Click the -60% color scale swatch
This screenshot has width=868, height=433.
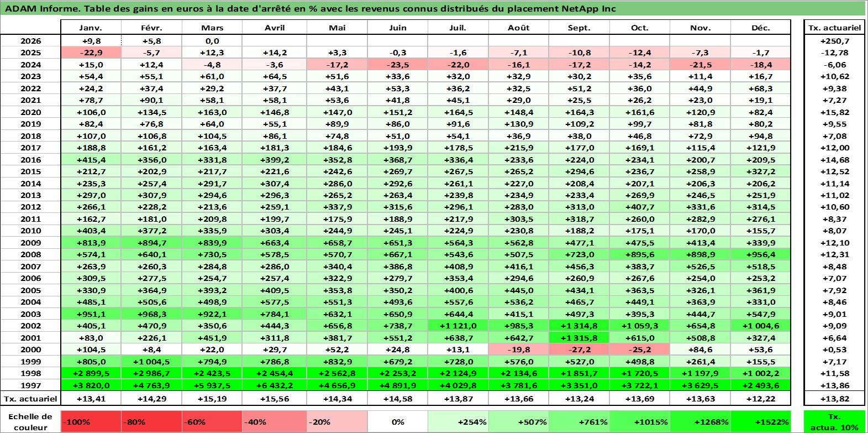pyautogui.click(x=212, y=421)
